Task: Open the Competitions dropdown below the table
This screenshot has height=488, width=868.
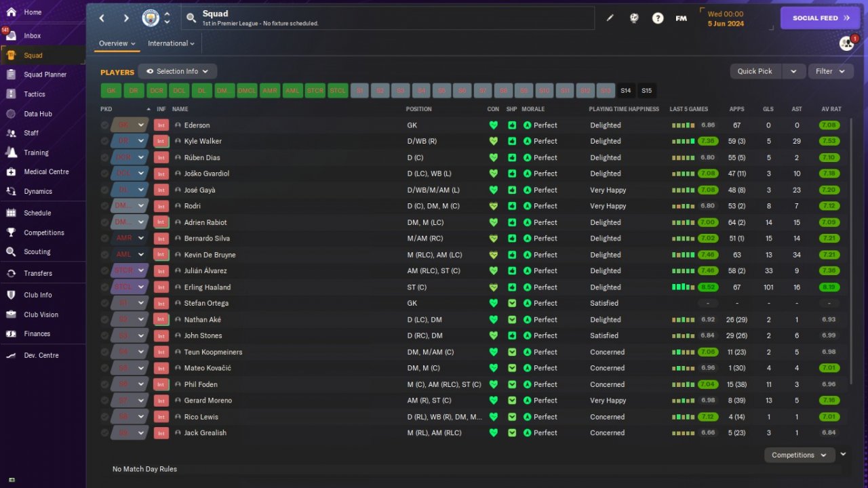Action: pos(799,455)
